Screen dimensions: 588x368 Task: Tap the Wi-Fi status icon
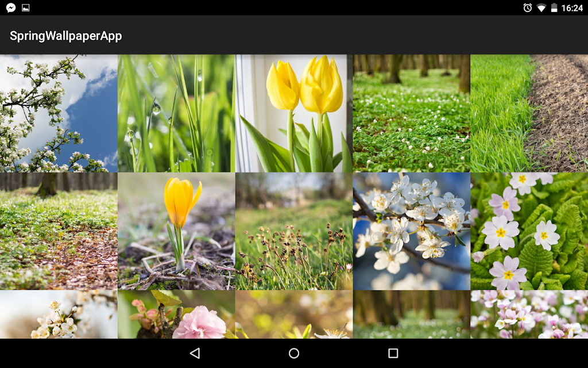[541, 7]
